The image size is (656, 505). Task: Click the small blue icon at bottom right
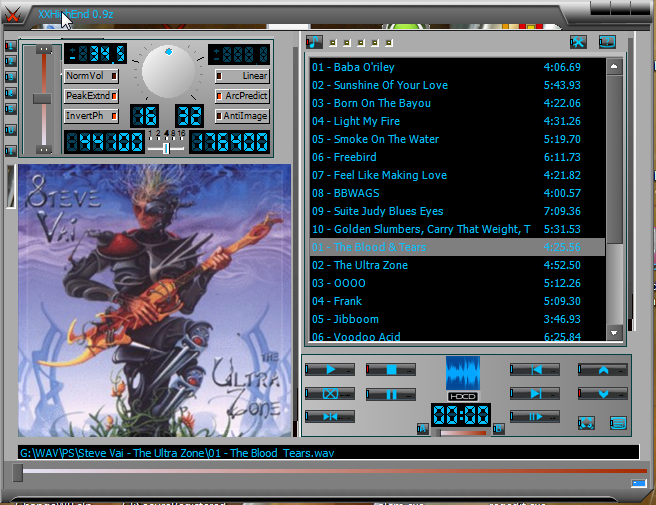click(x=639, y=483)
